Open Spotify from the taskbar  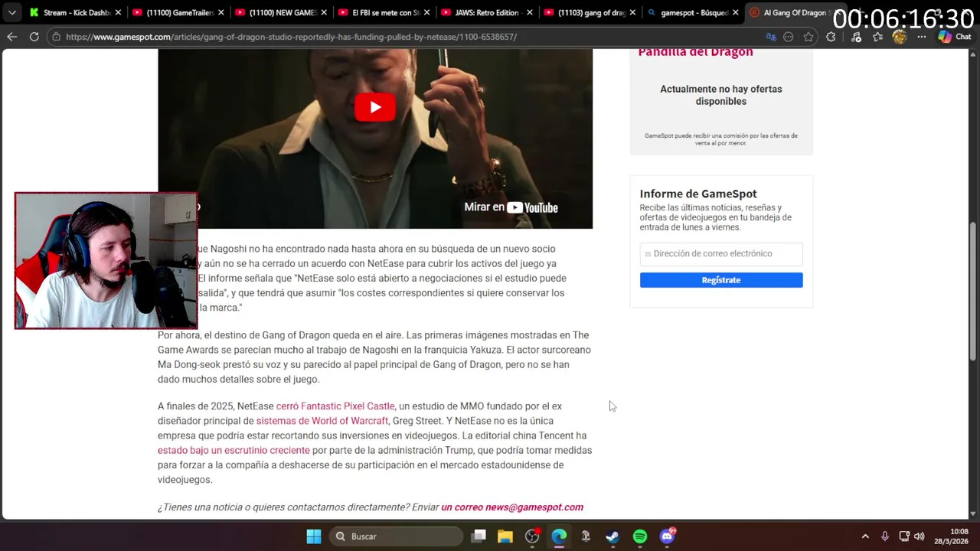point(640,536)
